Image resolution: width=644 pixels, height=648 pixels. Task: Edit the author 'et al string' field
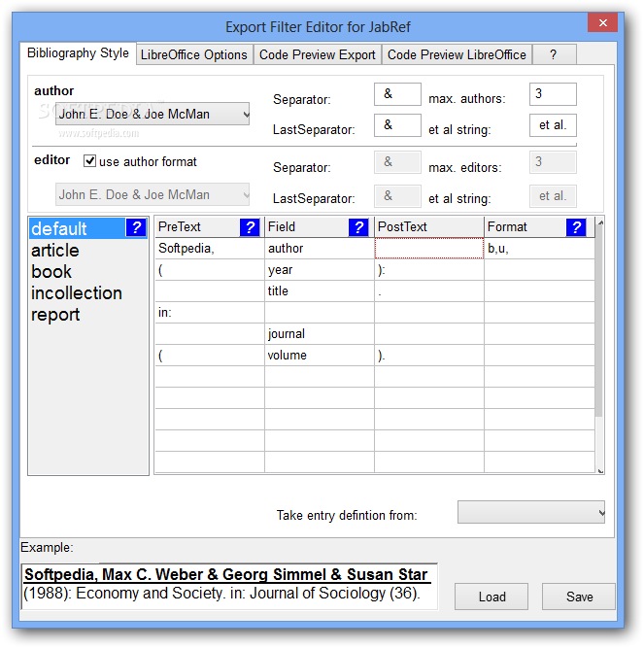[x=553, y=125]
